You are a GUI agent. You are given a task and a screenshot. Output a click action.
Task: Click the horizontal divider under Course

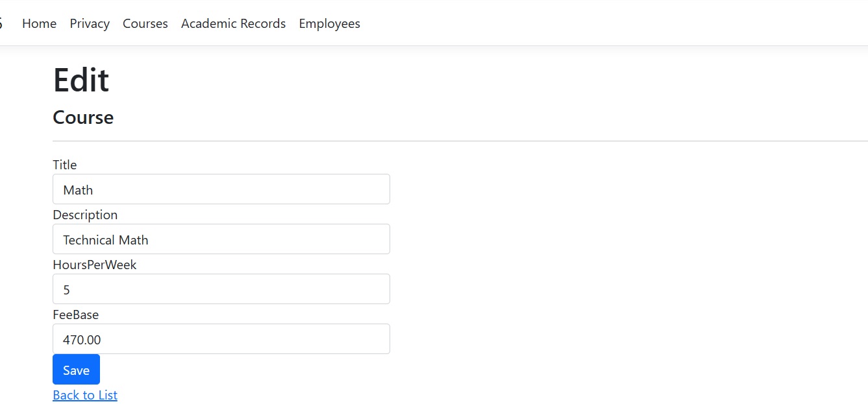click(x=454, y=141)
